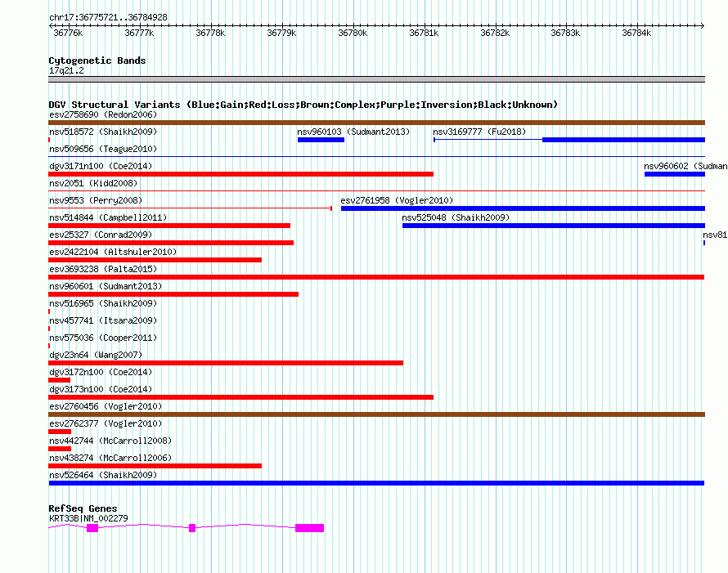Open nsv960601 (Sudmant2013) label
728x573 pixels.
106,286
